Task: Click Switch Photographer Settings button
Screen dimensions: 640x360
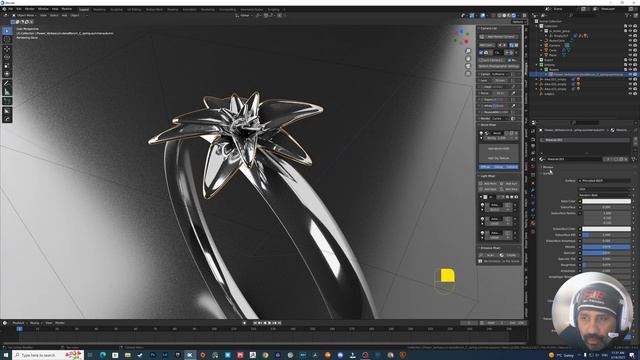Action: (x=499, y=66)
